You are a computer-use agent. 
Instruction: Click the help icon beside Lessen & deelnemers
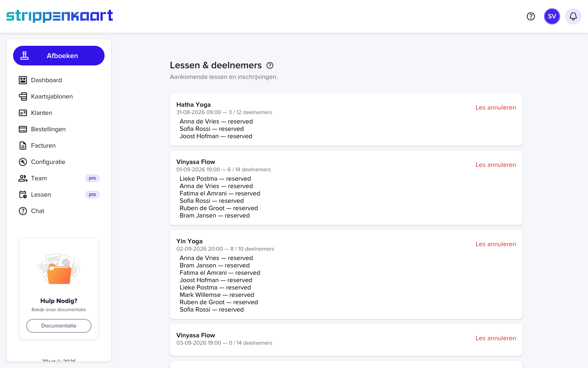pos(270,65)
